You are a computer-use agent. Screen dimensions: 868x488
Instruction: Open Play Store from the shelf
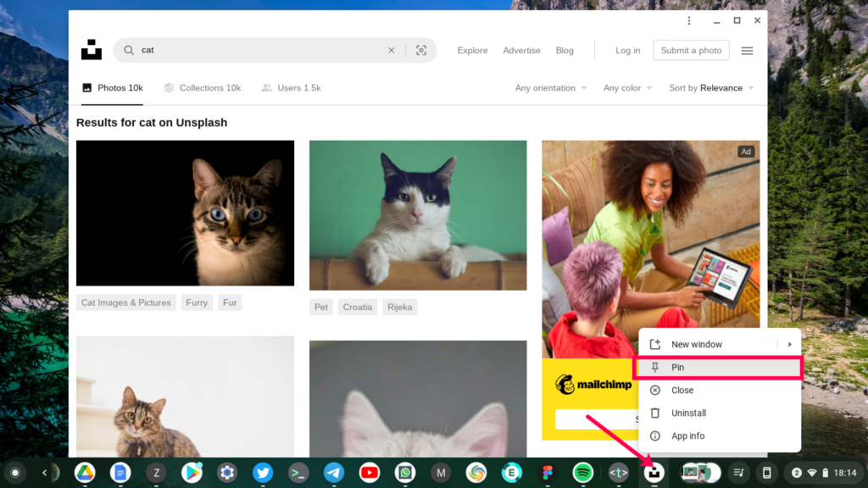192,473
